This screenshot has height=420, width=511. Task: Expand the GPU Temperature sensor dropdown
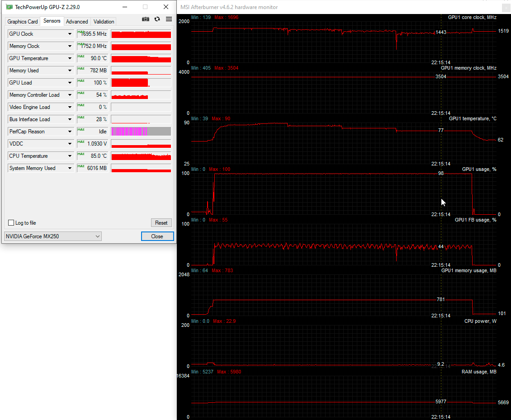tap(70, 58)
